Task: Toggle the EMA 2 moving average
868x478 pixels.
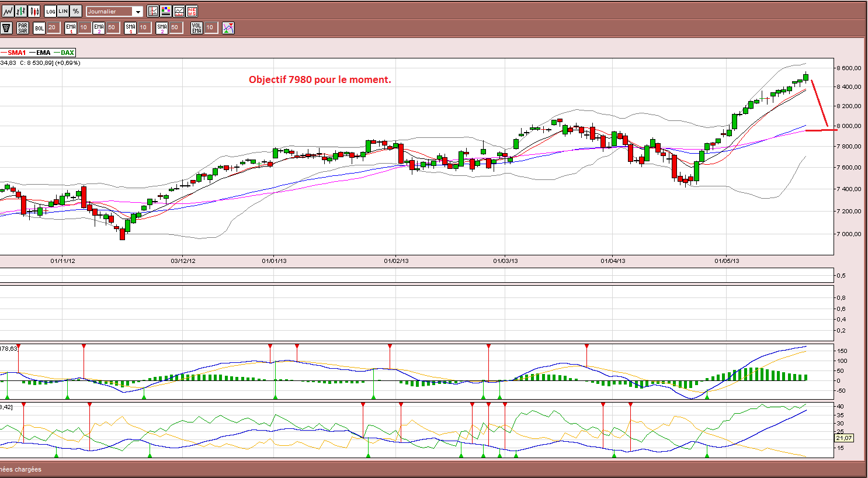Action: (99, 27)
